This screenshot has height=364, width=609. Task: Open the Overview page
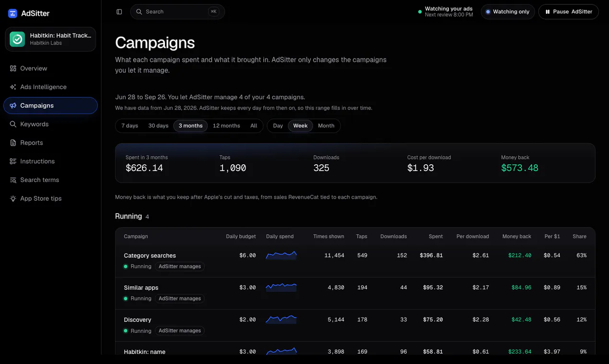pyautogui.click(x=50, y=68)
